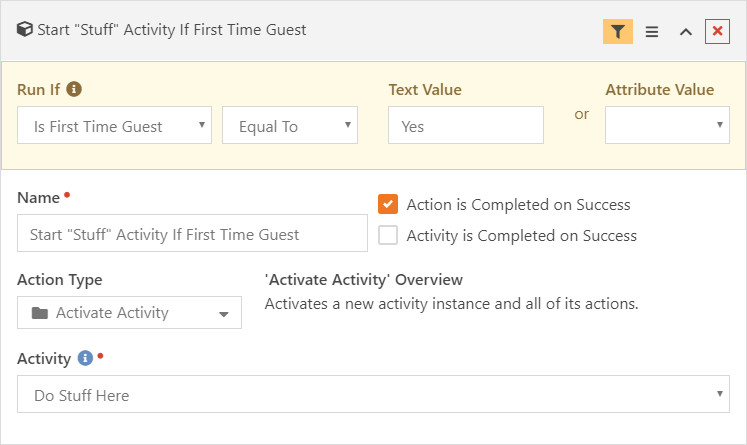Collapse the action panel with chevron up
This screenshot has height=445, width=747.
point(686,32)
